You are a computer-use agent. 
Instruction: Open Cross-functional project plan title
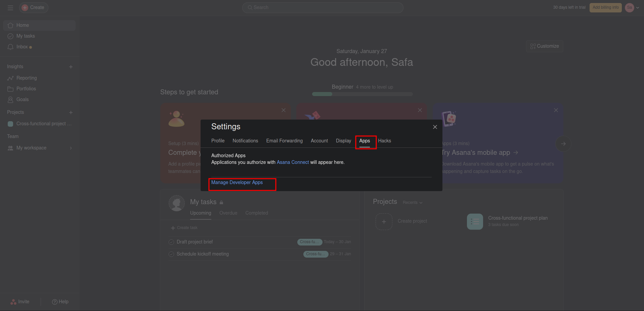coord(518,218)
